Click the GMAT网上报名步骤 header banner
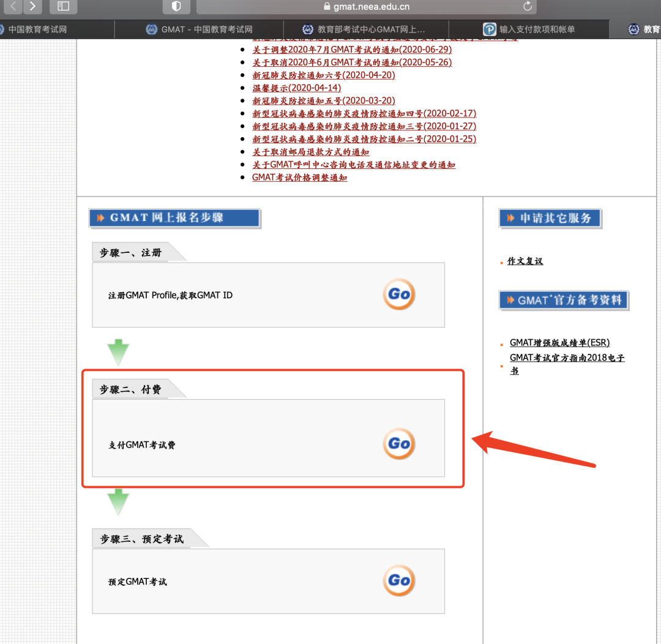 pos(174,218)
